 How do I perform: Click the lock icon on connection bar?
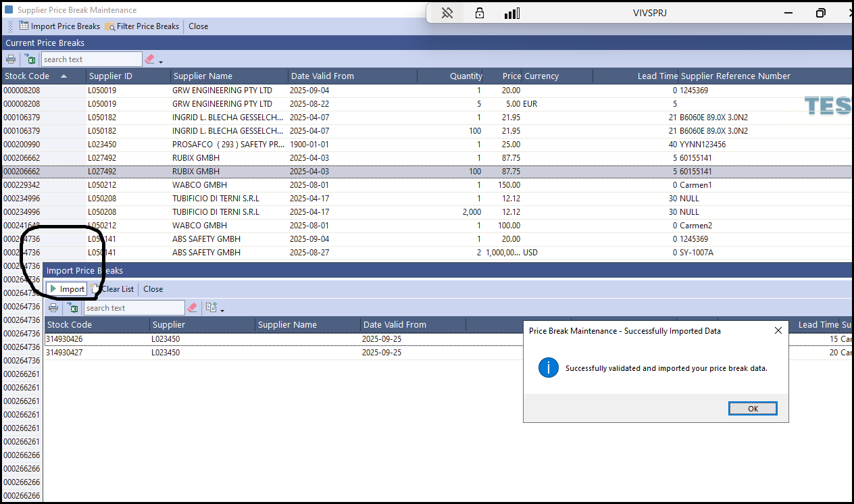[x=480, y=13]
